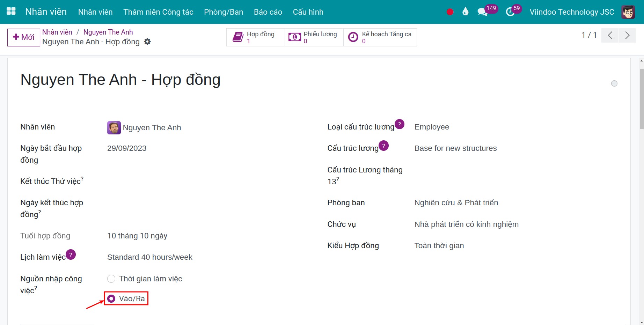Viewport: 644px width, 325px height.
Task: Open the apps grid home menu
Action: coord(11,12)
